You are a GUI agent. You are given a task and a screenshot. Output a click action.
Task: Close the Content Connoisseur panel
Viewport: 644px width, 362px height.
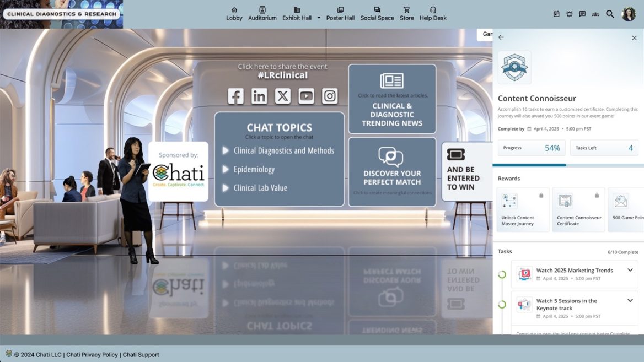tap(634, 38)
